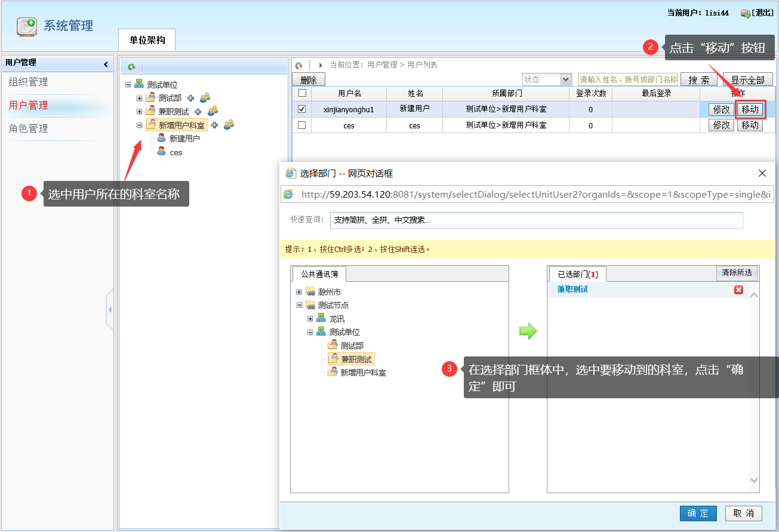
Task: Open 角色管理 in the sidebar
Action: tap(28, 128)
